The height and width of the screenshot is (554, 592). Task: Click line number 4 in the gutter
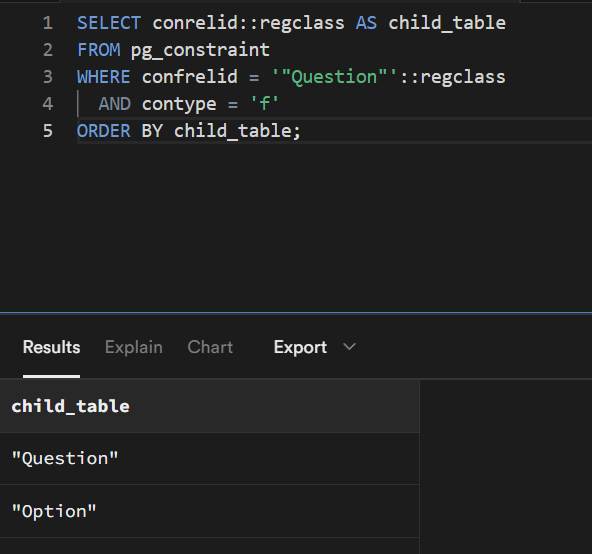[48, 104]
